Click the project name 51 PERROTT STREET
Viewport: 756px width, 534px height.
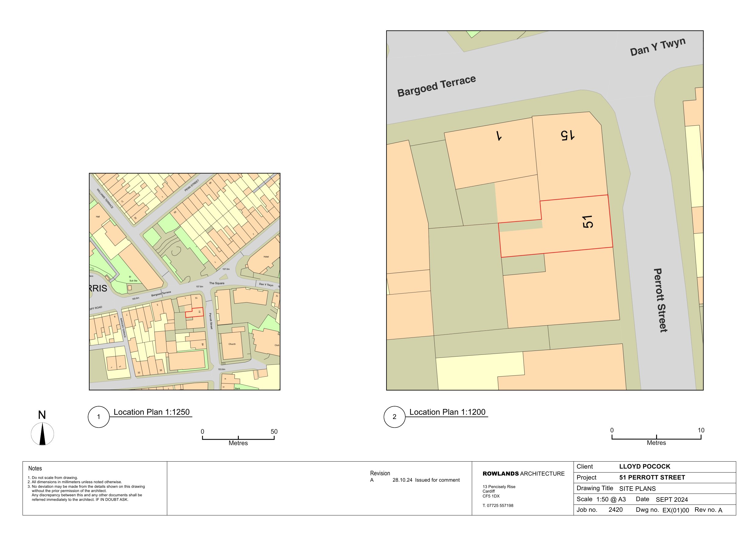pos(652,477)
